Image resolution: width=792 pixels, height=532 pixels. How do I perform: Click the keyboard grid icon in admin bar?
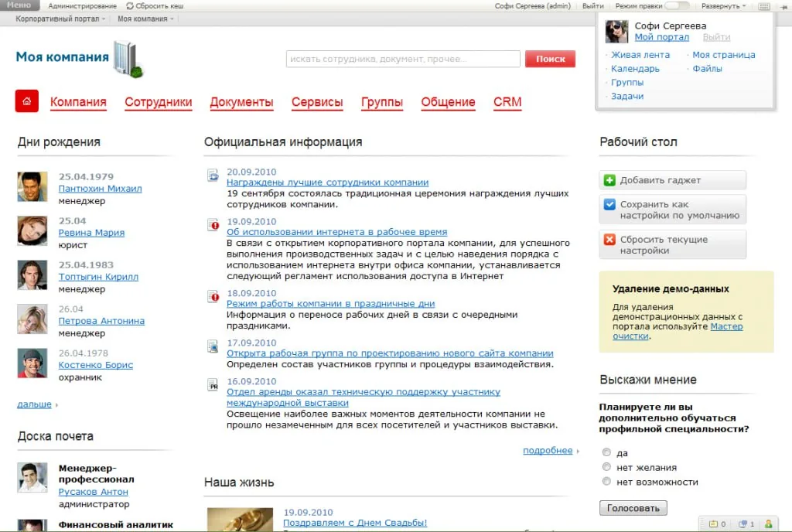click(x=764, y=6)
